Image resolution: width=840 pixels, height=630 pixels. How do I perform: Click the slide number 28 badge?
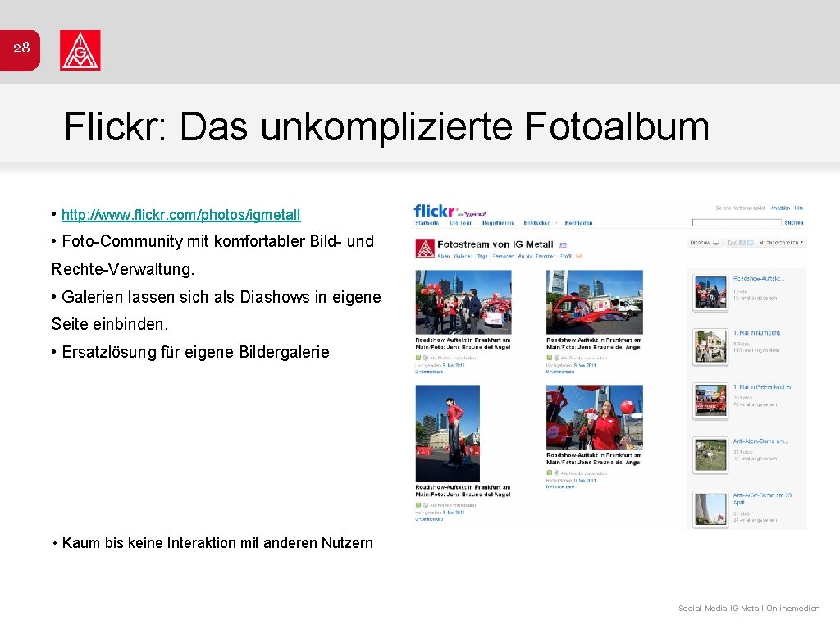(21, 49)
